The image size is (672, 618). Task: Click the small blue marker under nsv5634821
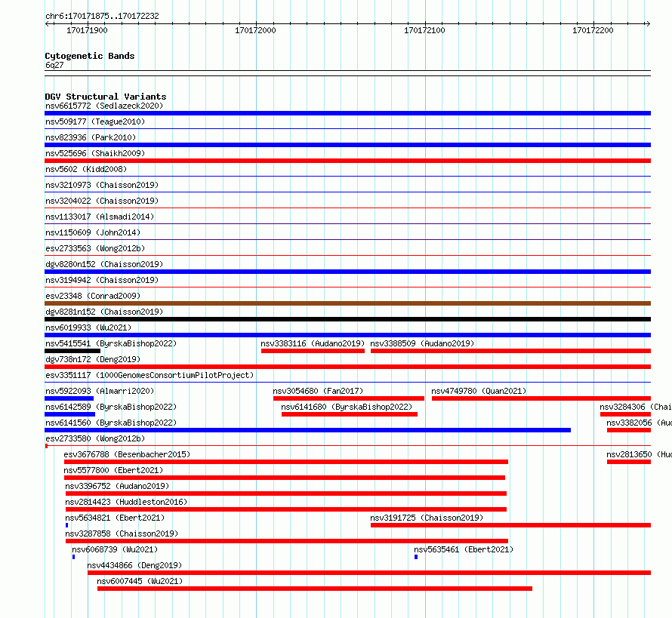pos(67,525)
